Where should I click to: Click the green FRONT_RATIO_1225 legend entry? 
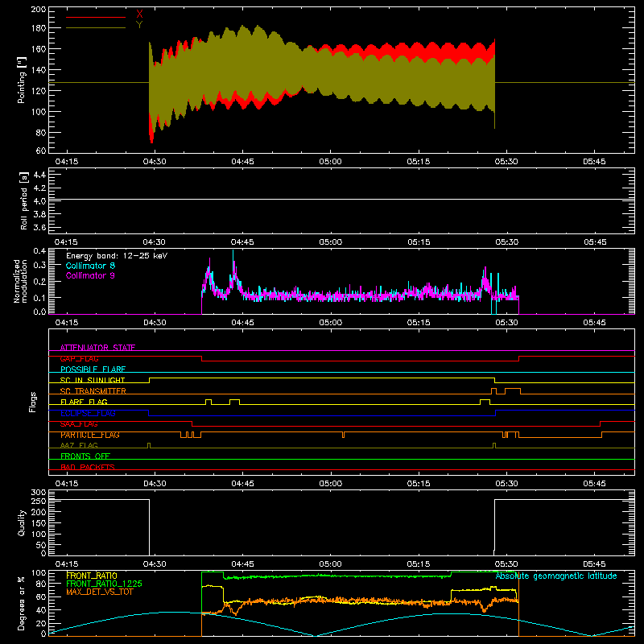point(105,584)
